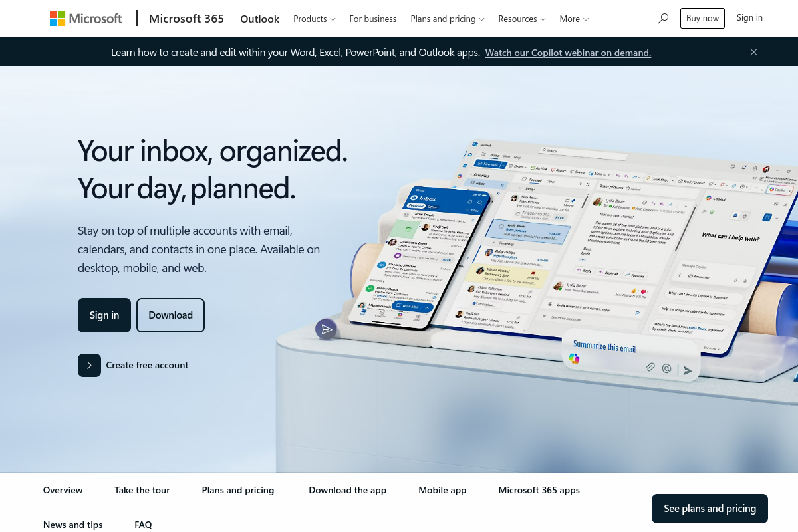Expand the Resources dropdown
Image resolution: width=798 pixels, height=532 pixels.
coord(522,19)
